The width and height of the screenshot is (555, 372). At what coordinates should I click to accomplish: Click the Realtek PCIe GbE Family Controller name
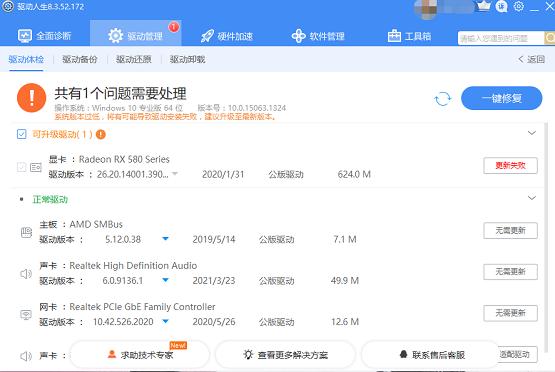point(142,307)
